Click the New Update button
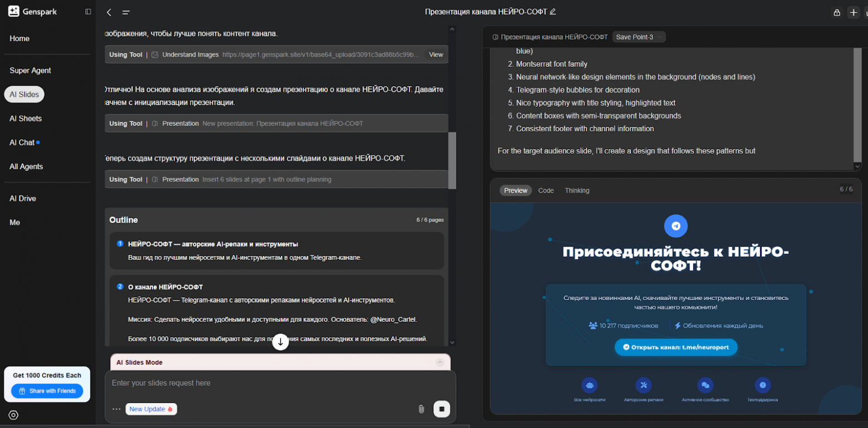 tap(151, 409)
